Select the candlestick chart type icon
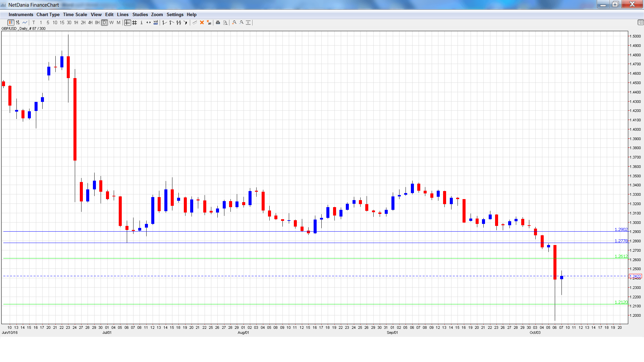Viewport: 644px width, 362px height. pos(11,22)
